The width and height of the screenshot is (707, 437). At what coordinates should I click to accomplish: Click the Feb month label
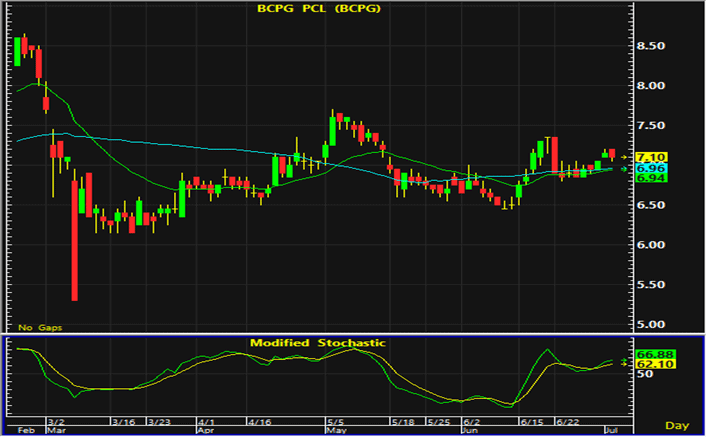pos(26,430)
